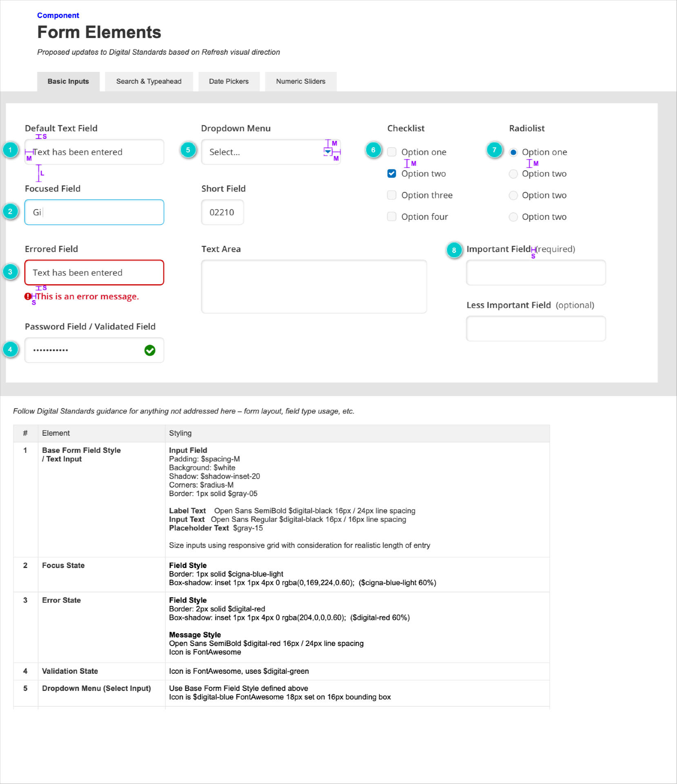677x784 pixels.
Task: Click the numbered badge 7 annotation
Action: click(495, 150)
